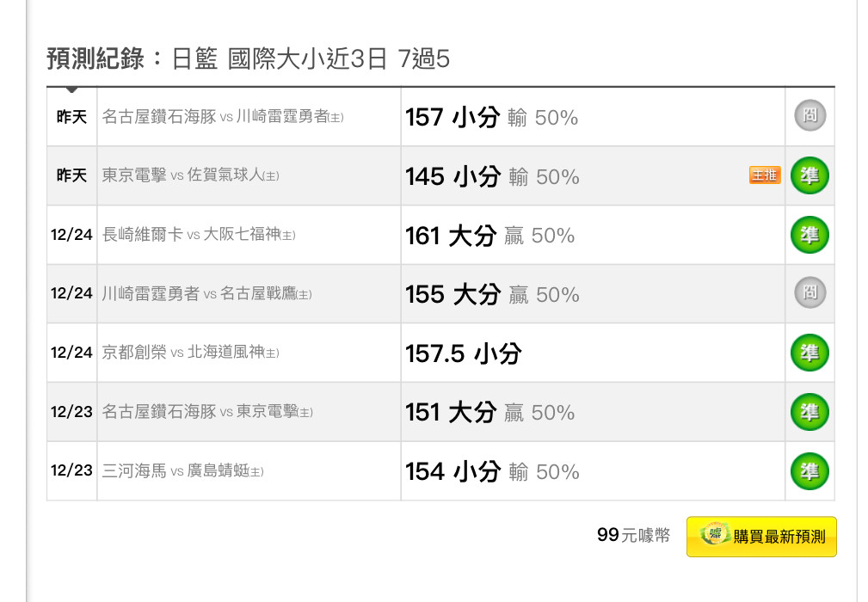Image resolution: width=868 pixels, height=602 pixels.
Task: Click gray miss icon on 155 大分 row
Action: point(810,292)
